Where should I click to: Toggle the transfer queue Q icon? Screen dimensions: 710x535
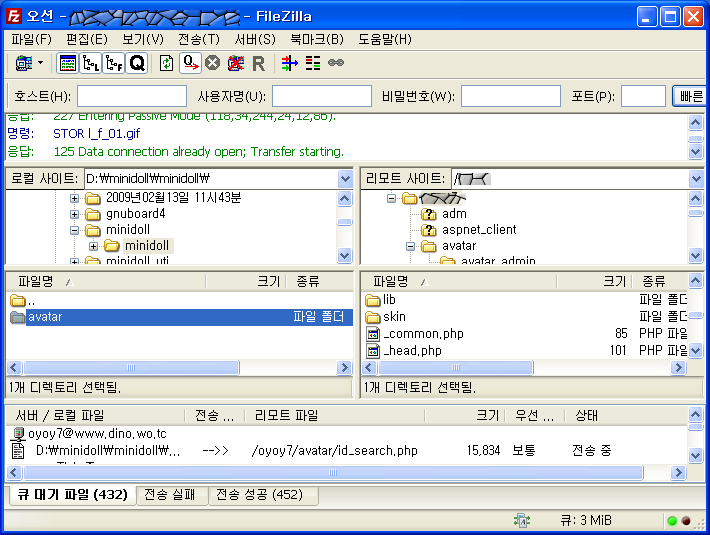(x=137, y=63)
